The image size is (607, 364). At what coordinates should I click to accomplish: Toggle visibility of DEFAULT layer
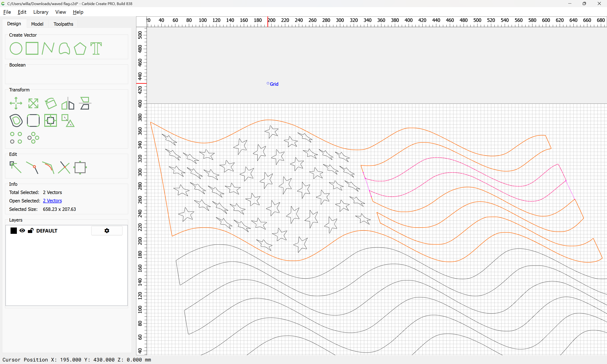click(22, 231)
